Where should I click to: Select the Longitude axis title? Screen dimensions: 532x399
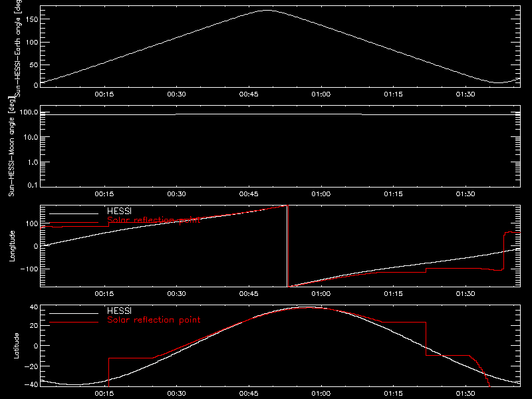[x=12, y=246]
